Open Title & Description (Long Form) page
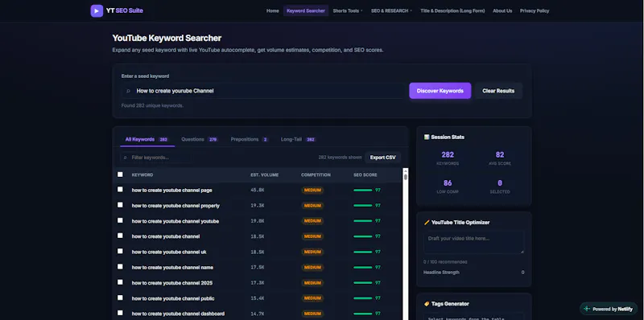This screenshot has height=320, width=644. (x=452, y=11)
